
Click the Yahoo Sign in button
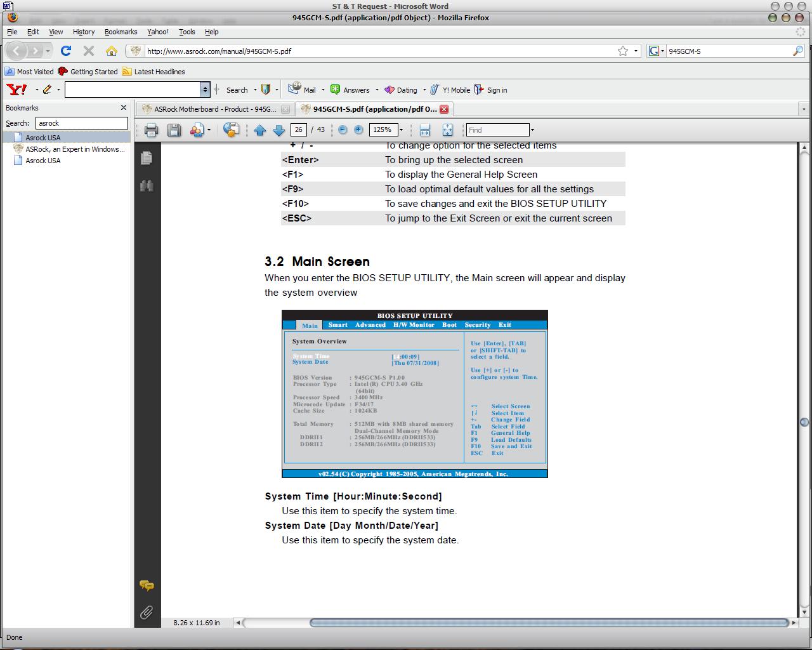(491, 90)
